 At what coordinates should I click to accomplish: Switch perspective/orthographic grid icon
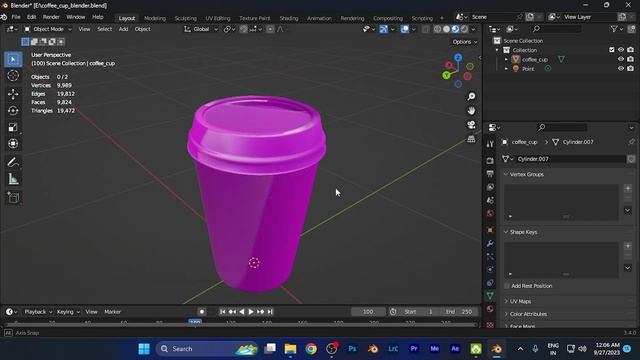tap(471, 139)
